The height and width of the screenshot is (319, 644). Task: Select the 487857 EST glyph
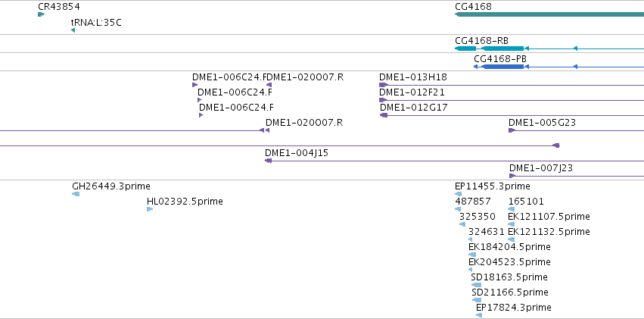point(458,209)
